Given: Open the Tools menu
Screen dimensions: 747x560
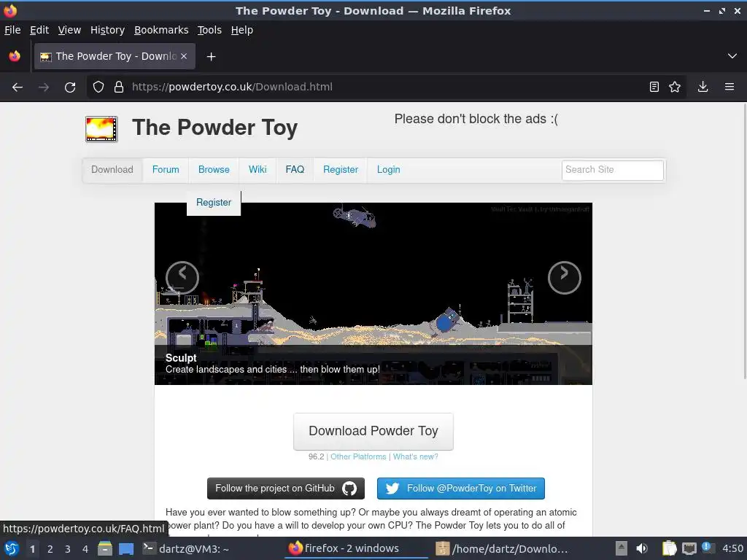Looking at the screenshot, I should [209, 30].
